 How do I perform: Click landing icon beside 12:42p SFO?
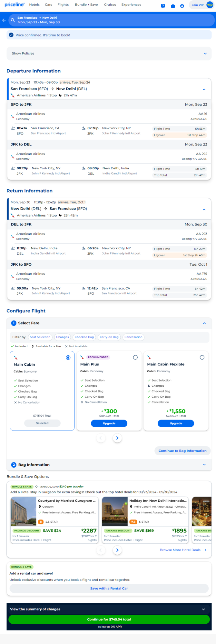[x=83, y=288]
